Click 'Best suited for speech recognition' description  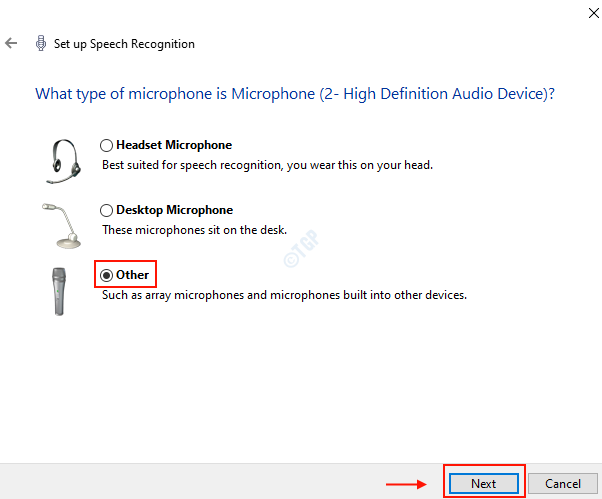click(267, 165)
